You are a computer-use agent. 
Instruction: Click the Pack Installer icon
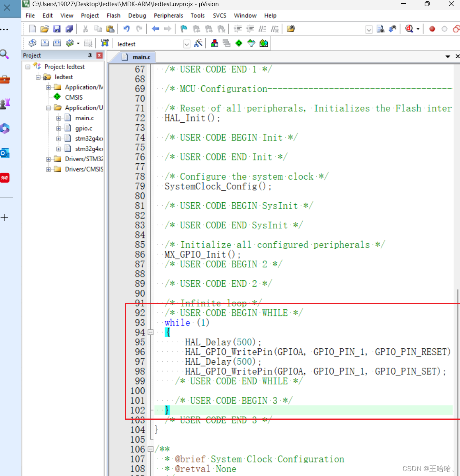264,43
